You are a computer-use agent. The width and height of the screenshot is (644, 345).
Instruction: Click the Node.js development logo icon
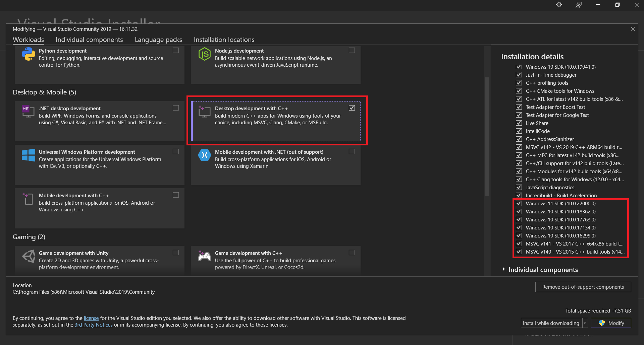coord(204,54)
